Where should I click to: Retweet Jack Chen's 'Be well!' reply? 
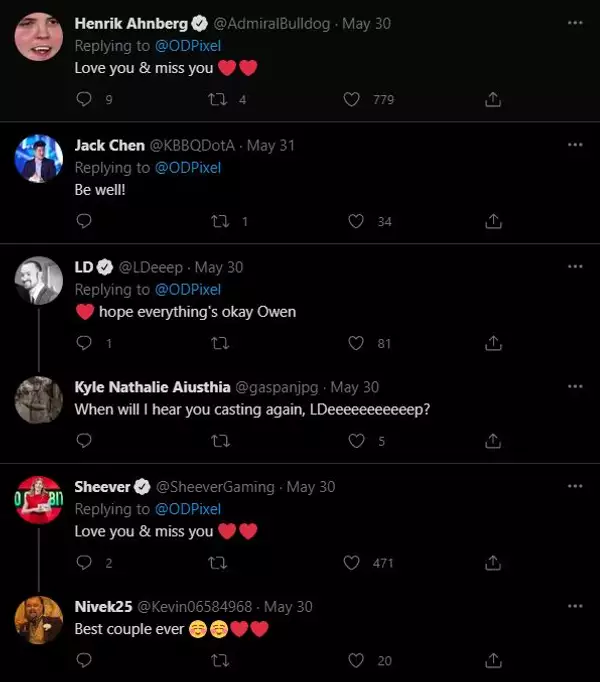pyautogui.click(x=220, y=221)
